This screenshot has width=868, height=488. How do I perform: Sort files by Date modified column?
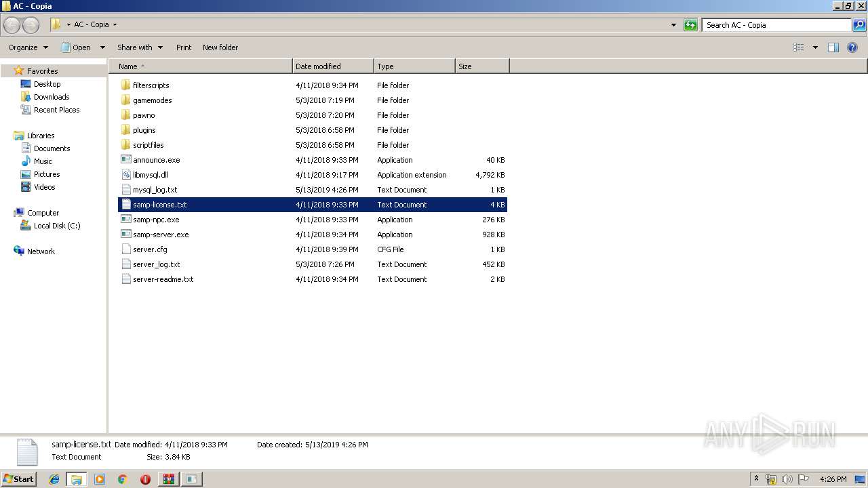tap(333, 66)
